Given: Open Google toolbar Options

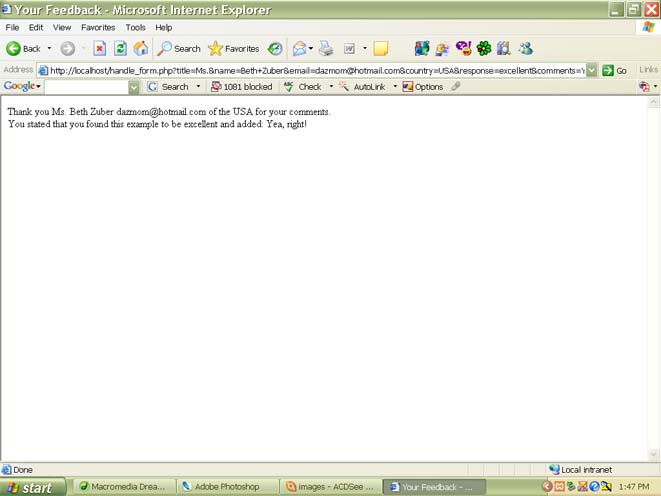Looking at the screenshot, I should tap(423, 87).
